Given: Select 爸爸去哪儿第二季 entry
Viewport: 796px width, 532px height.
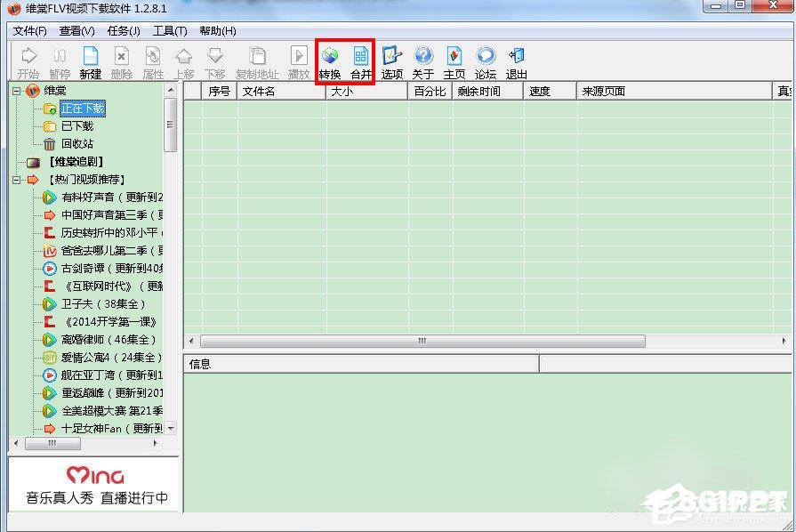Looking at the screenshot, I should pyautogui.click(x=112, y=251).
